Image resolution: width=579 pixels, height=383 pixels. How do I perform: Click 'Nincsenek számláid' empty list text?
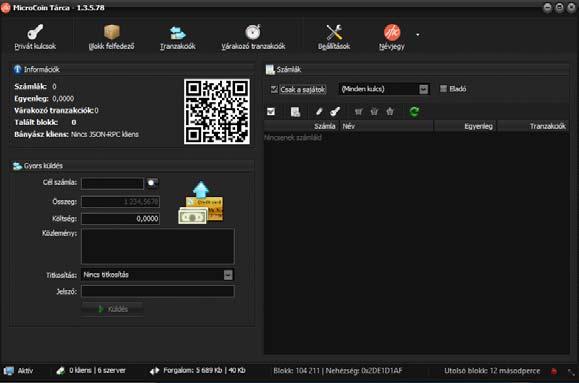click(293, 138)
